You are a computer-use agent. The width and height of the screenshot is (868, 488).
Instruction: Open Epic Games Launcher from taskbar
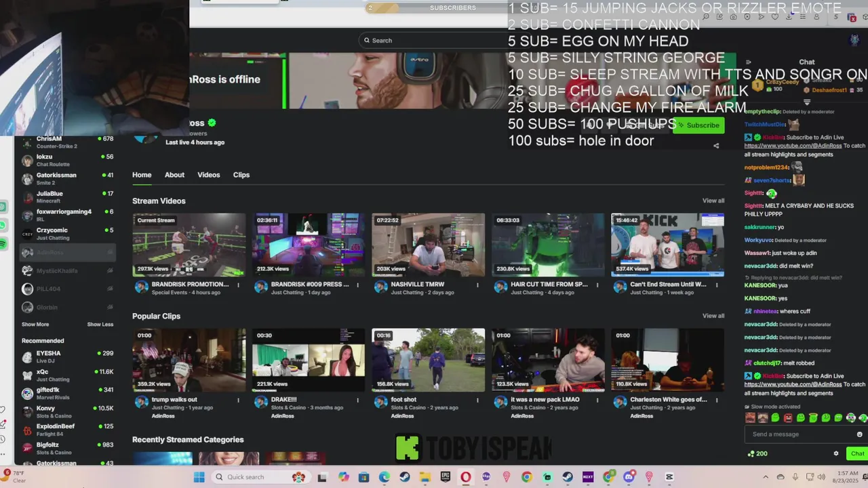pyautogui.click(x=446, y=477)
